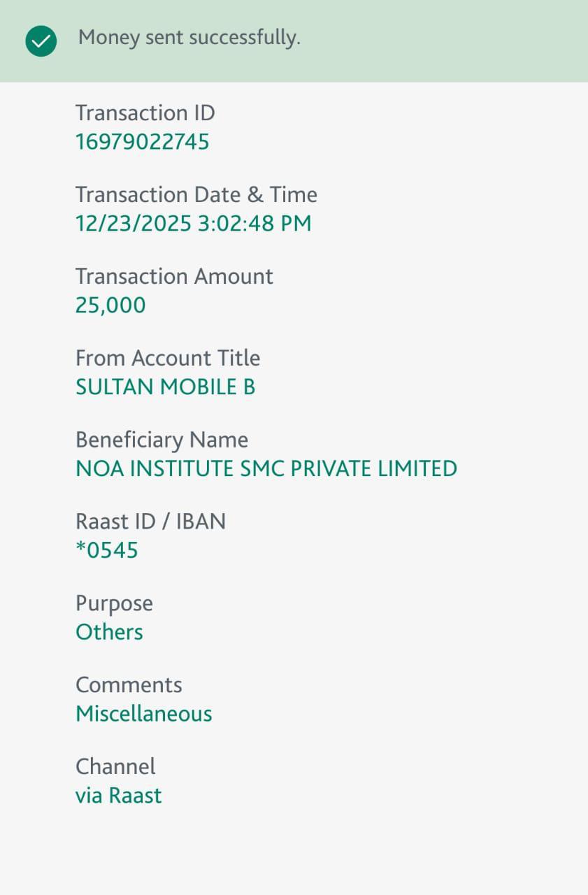Tap the "Money sent successfully." message

pyautogui.click(x=189, y=37)
